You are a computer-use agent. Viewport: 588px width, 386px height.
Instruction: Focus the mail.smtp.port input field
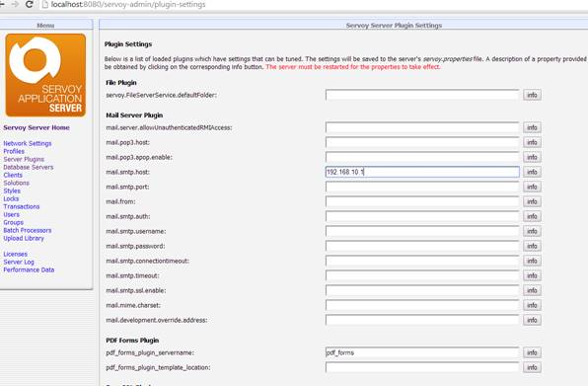422,187
